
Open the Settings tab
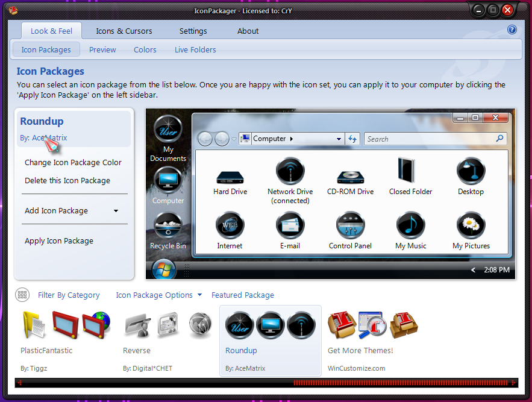click(193, 31)
